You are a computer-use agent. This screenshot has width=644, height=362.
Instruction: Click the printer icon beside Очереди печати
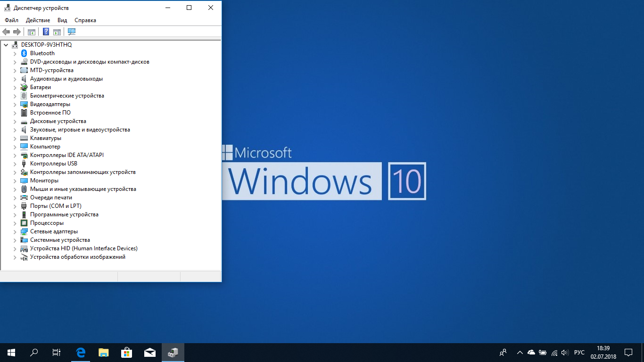tap(24, 197)
